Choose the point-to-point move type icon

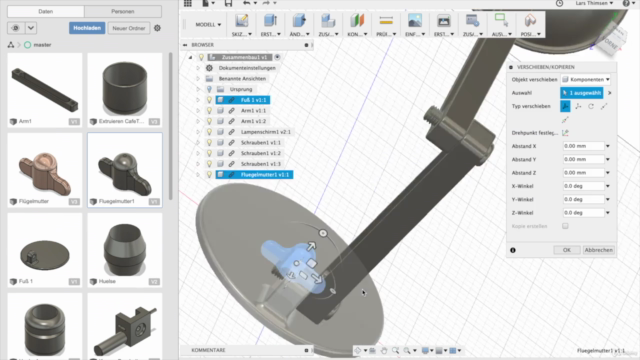tap(604, 106)
